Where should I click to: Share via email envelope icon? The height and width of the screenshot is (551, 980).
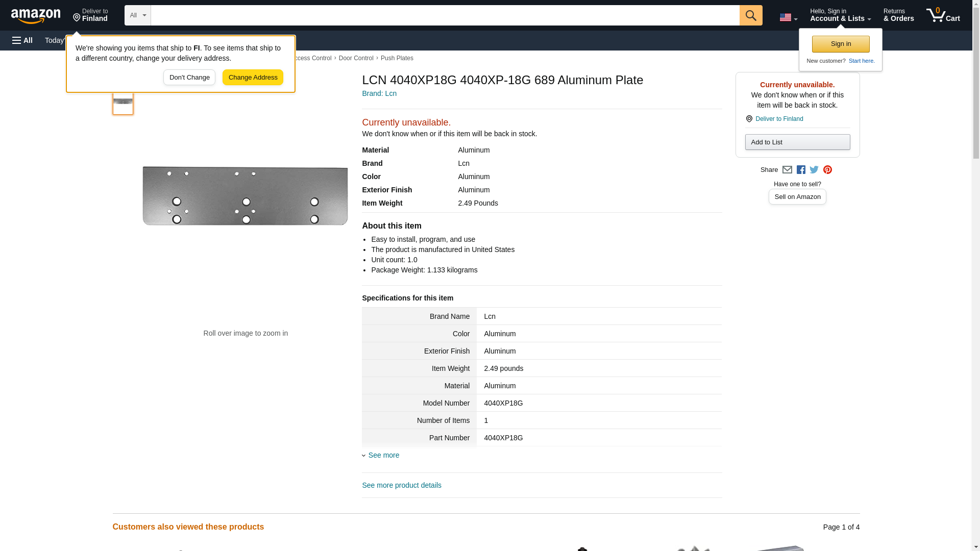tap(787, 170)
